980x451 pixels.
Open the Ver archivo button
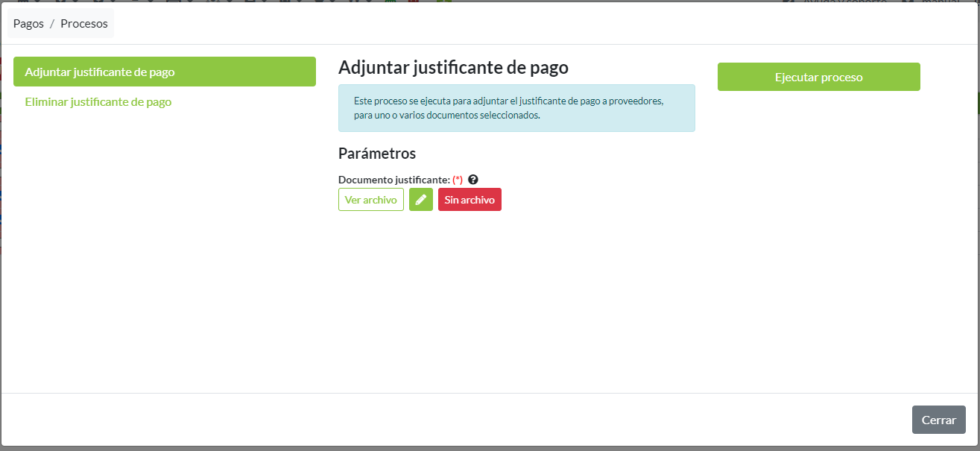coord(371,200)
